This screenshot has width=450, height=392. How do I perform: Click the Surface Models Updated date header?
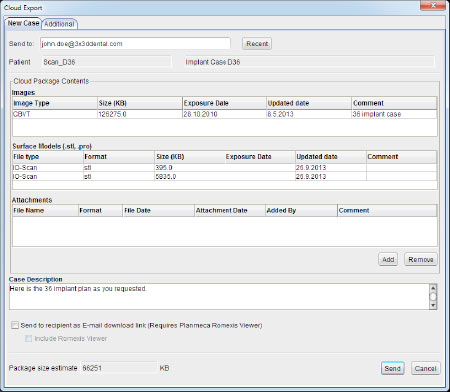[330, 157]
